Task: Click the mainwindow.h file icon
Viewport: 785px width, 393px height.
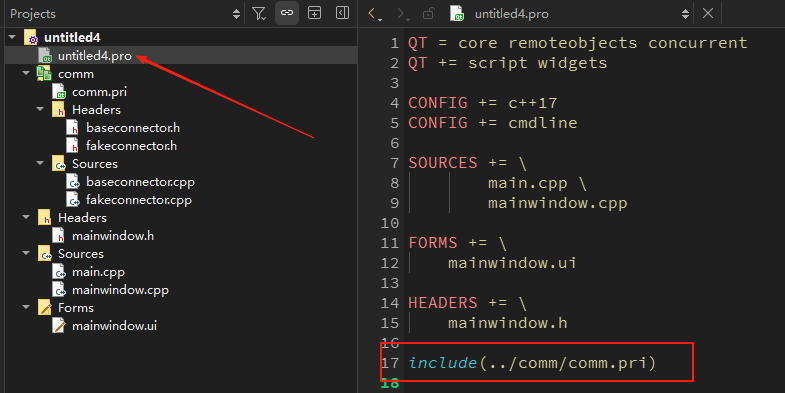Action: tap(59, 236)
